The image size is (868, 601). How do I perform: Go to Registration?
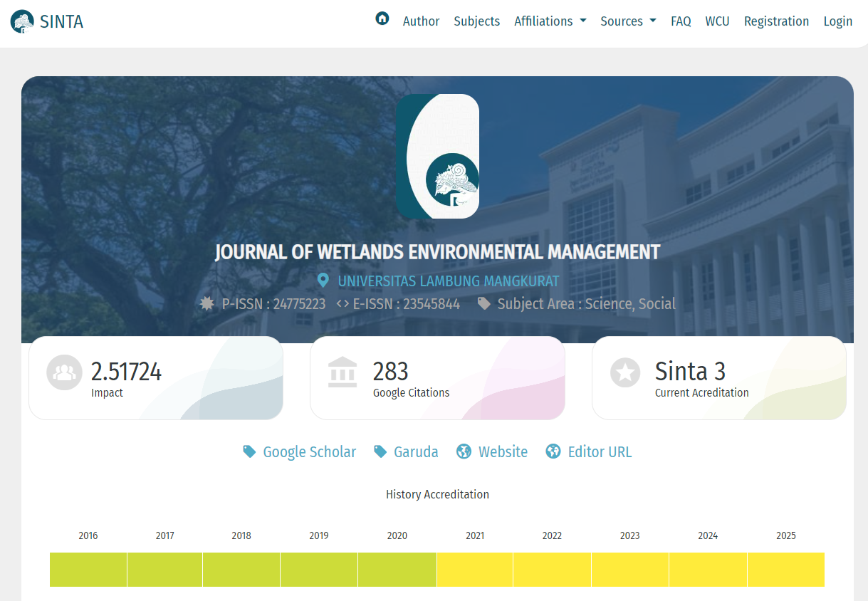point(776,21)
